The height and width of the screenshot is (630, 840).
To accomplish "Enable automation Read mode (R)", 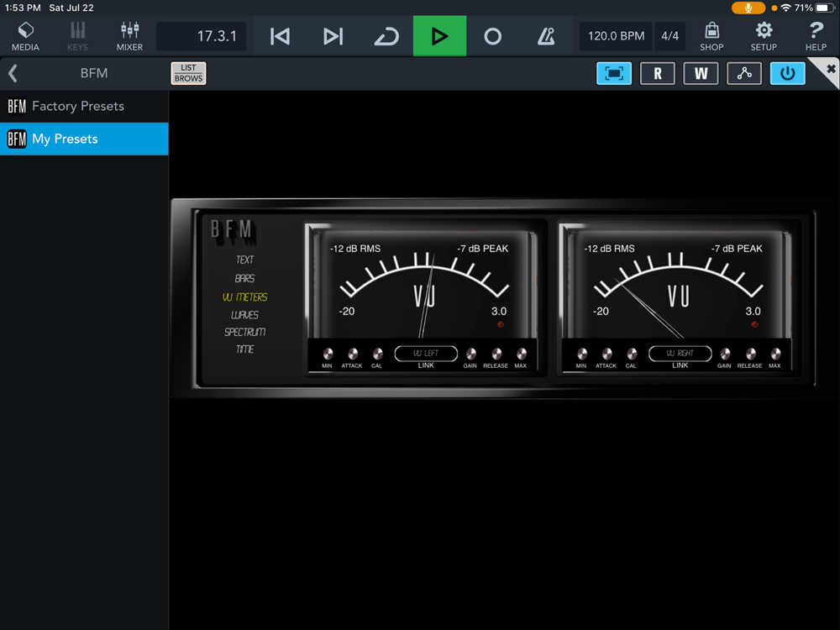I will pos(658,73).
